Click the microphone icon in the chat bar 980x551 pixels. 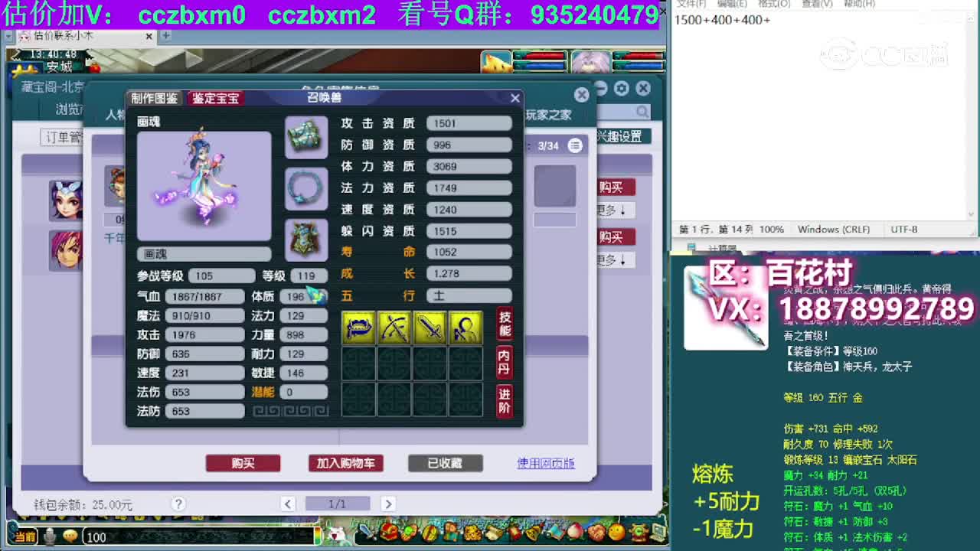[x=50, y=536]
